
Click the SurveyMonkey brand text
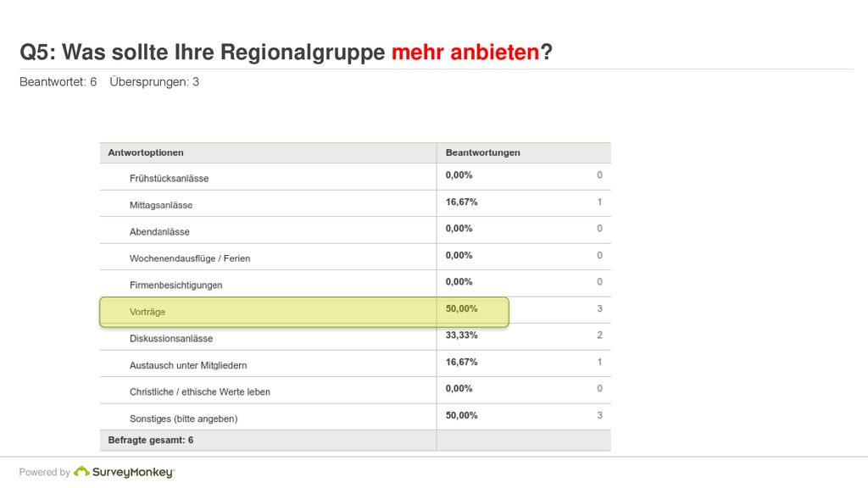tap(133, 473)
